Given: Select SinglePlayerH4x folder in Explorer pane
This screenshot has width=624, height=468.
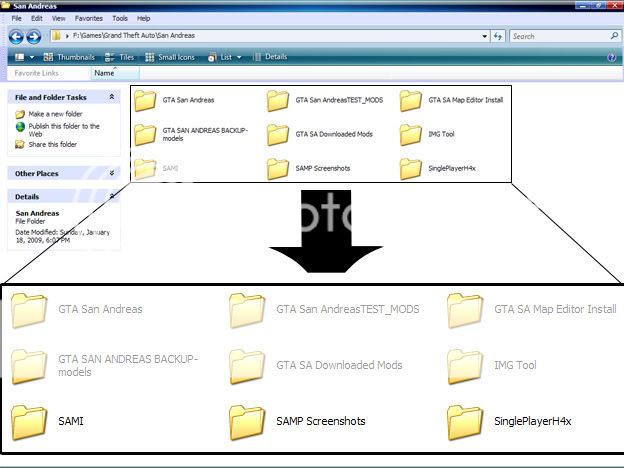Looking at the screenshot, I should tap(438, 169).
